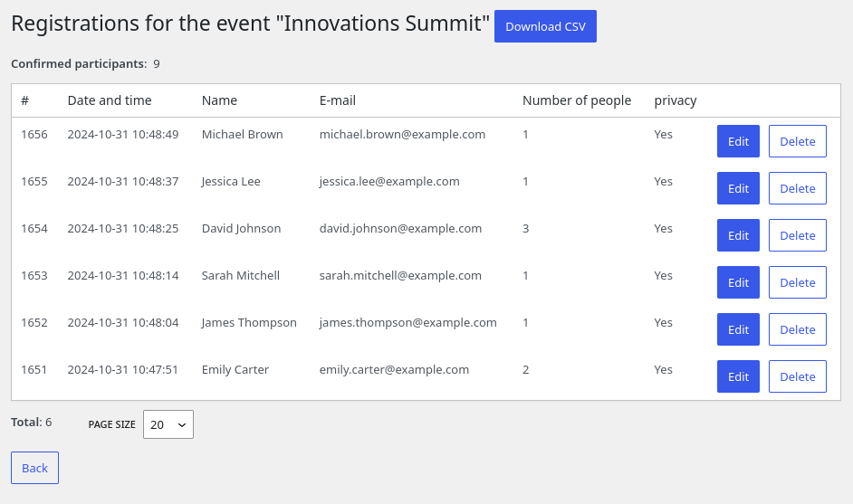Edit Jessica Lee's registration
This screenshot has width=853, height=504.
pyautogui.click(x=738, y=188)
